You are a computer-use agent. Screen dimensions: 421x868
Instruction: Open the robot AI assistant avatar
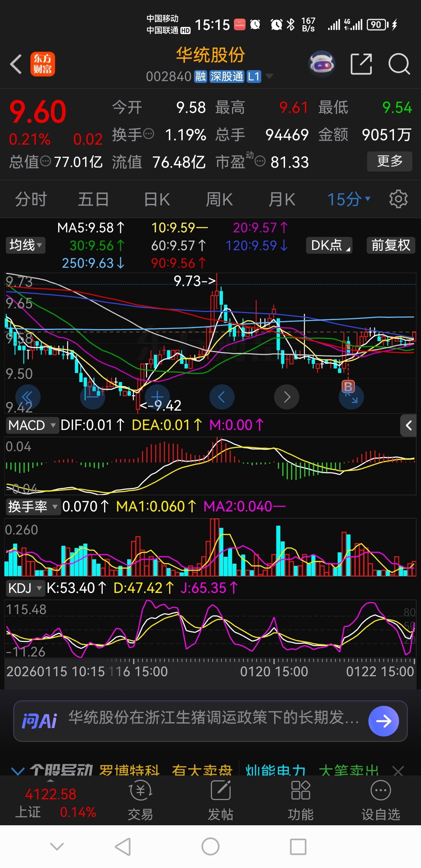(x=322, y=64)
